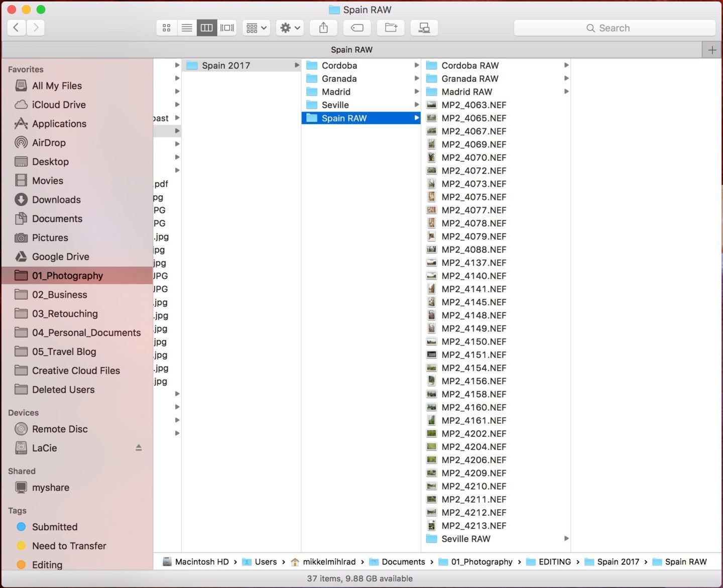Expand the Madrid folder arrow

417,91
